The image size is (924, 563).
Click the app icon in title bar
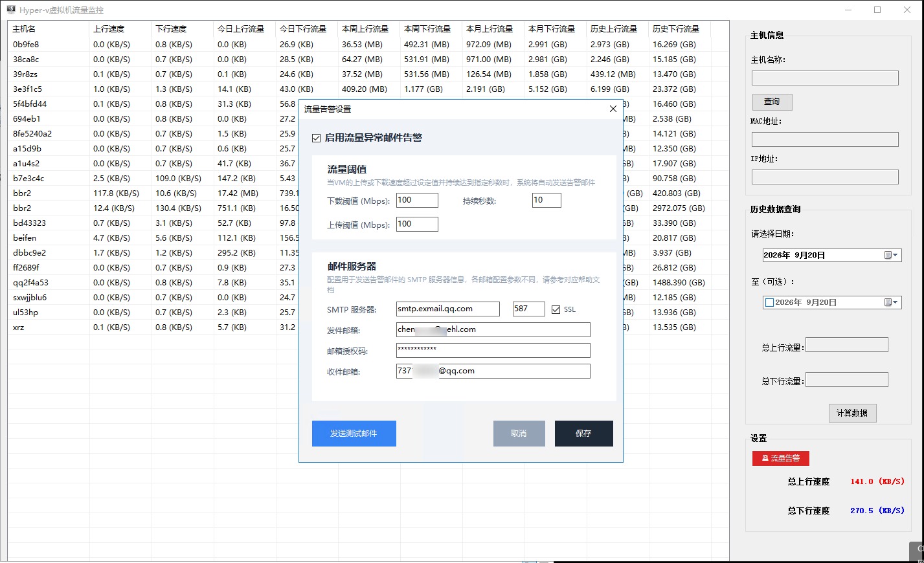tap(10, 10)
